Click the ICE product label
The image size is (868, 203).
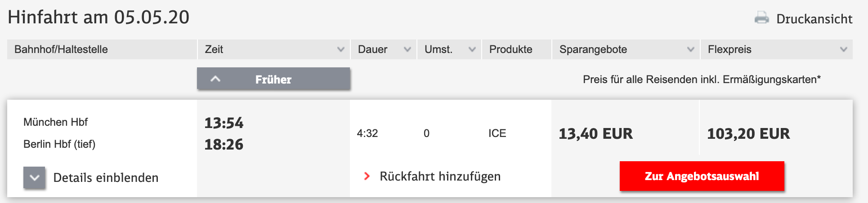(x=497, y=133)
